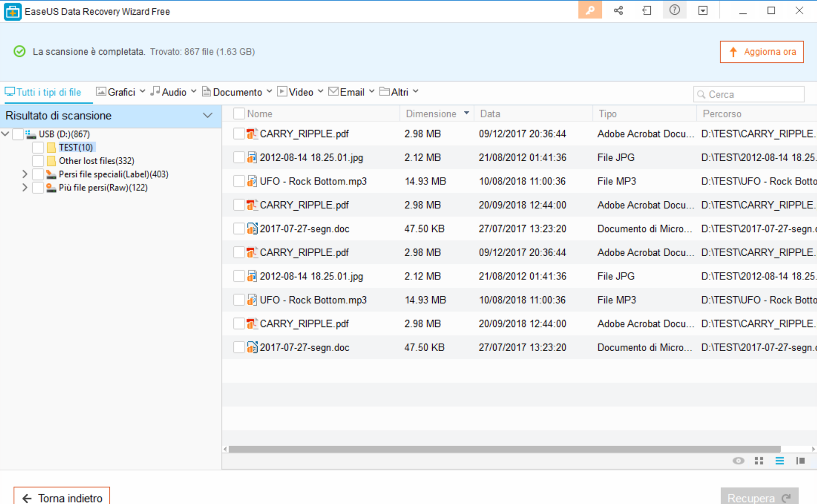
Task: Click the import session icon in title bar
Action: tap(646, 10)
